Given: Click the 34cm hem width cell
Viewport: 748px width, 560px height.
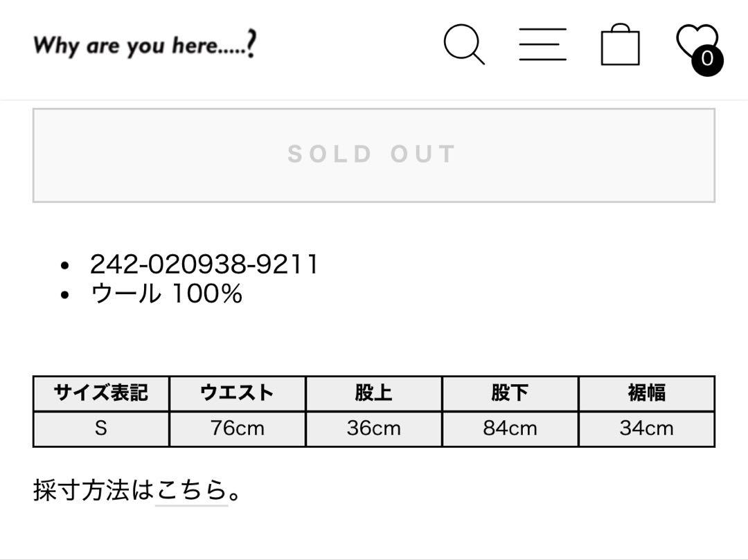Looking at the screenshot, I should click(646, 429).
